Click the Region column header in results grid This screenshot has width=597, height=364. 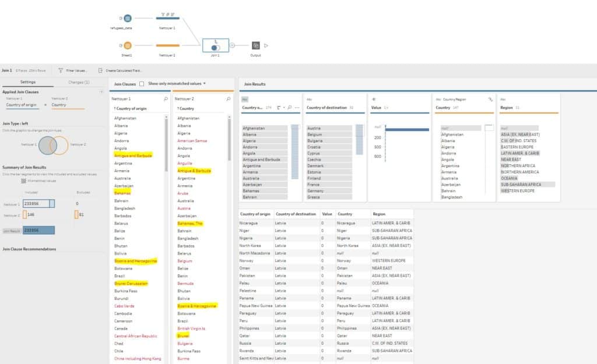pyautogui.click(x=379, y=214)
